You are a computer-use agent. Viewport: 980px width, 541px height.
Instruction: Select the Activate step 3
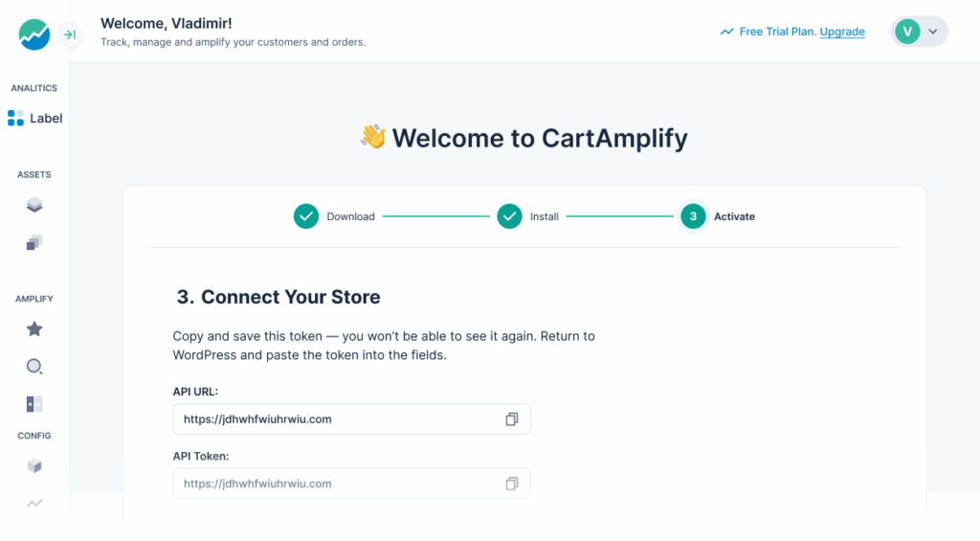[718, 216]
